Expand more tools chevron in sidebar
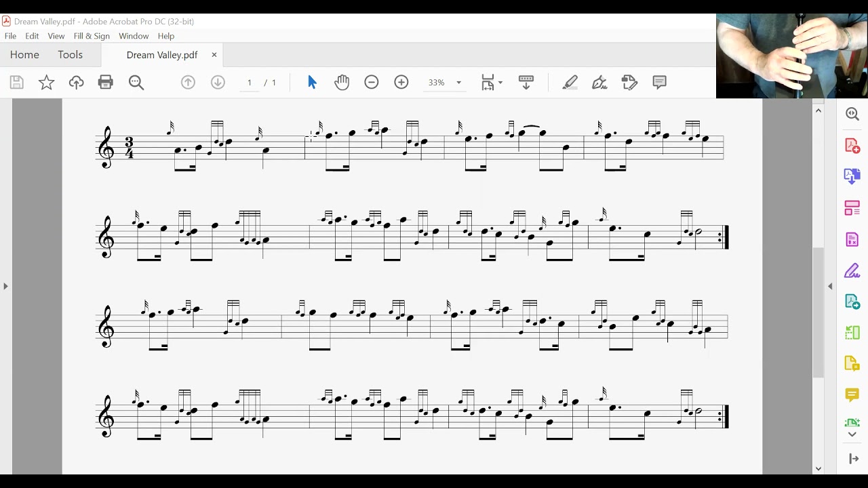 click(x=852, y=434)
